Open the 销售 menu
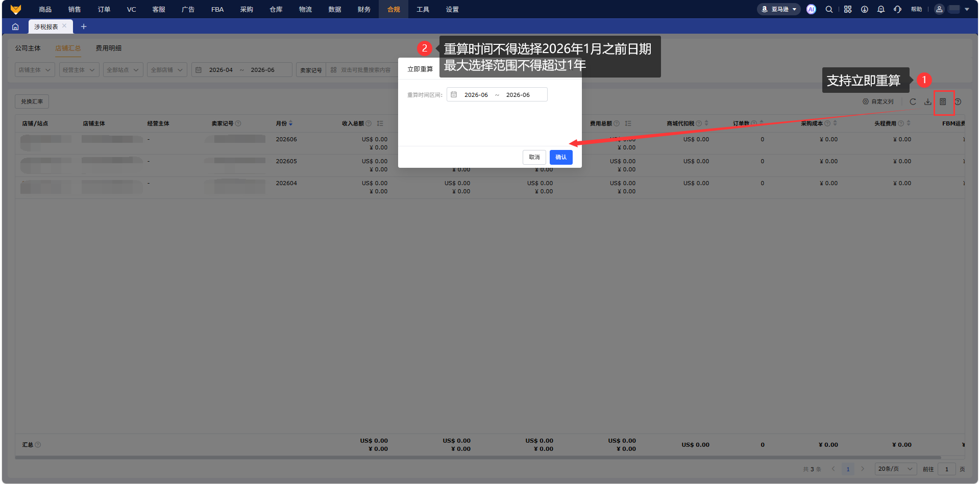The width and height of the screenshot is (980, 484). tap(75, 9)
